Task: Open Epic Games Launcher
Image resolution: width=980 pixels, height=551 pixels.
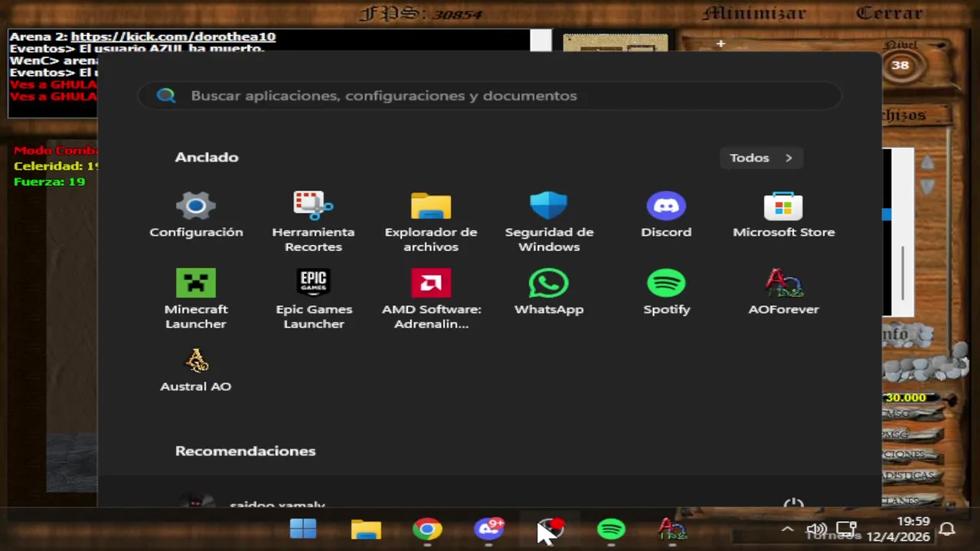Action: (314, 299)
